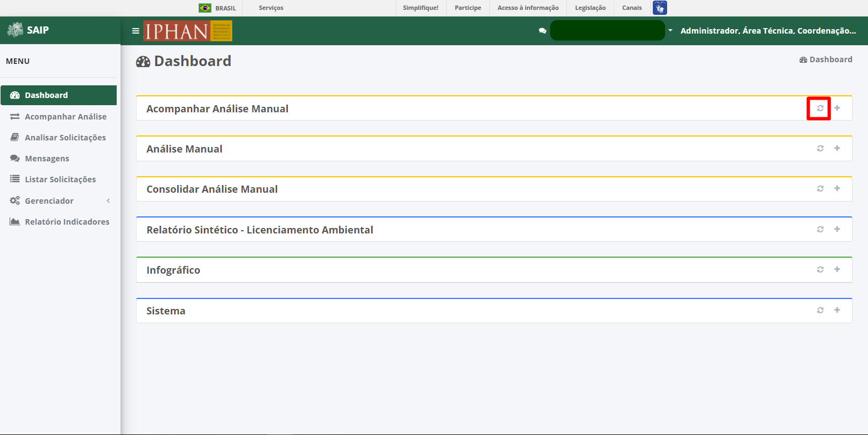This screenshot has height=435, width=868.
Task: Click the Relatório Sintético - Licenciamento Ambiental title
Action: [260, 230]
